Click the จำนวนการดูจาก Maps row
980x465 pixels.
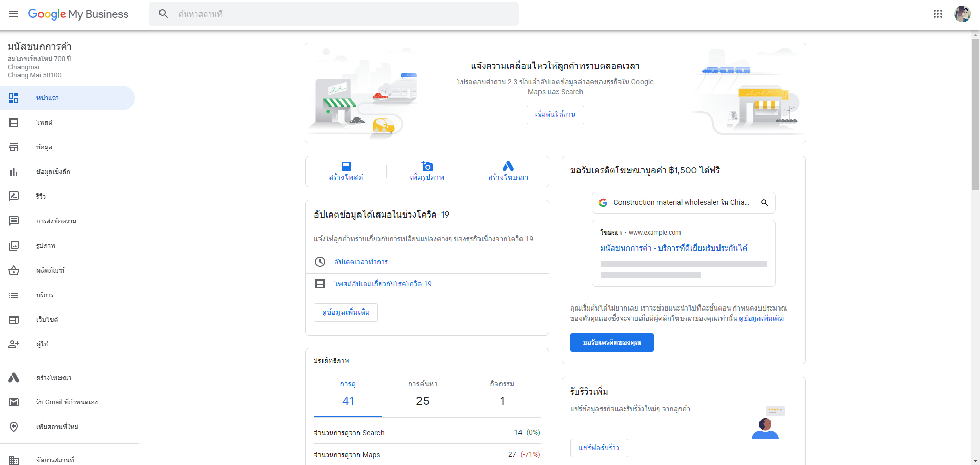(x=427, y=455)
